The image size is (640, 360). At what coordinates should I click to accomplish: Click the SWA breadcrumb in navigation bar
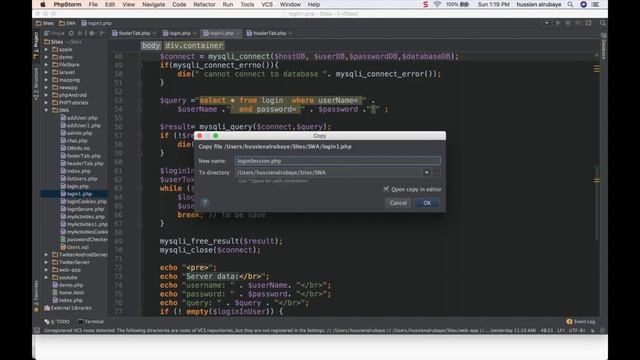tap(67, 23)
